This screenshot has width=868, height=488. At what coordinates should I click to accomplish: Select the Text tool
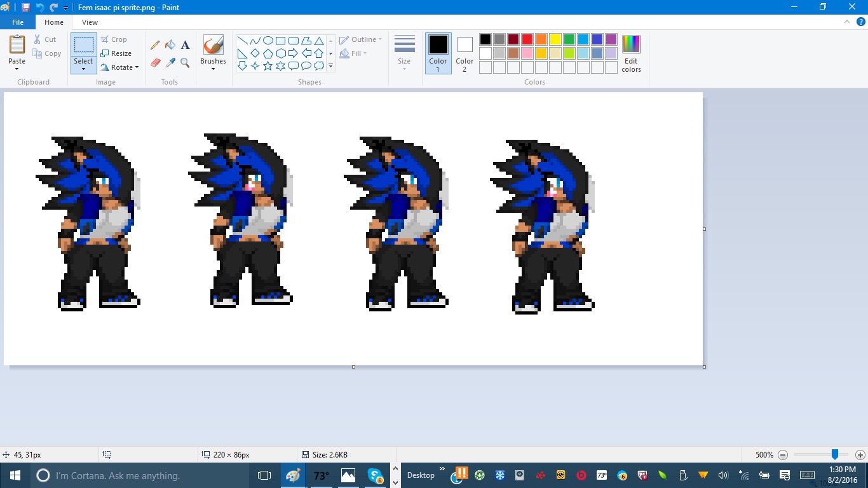pyautogui.click(x=186, y=45)
